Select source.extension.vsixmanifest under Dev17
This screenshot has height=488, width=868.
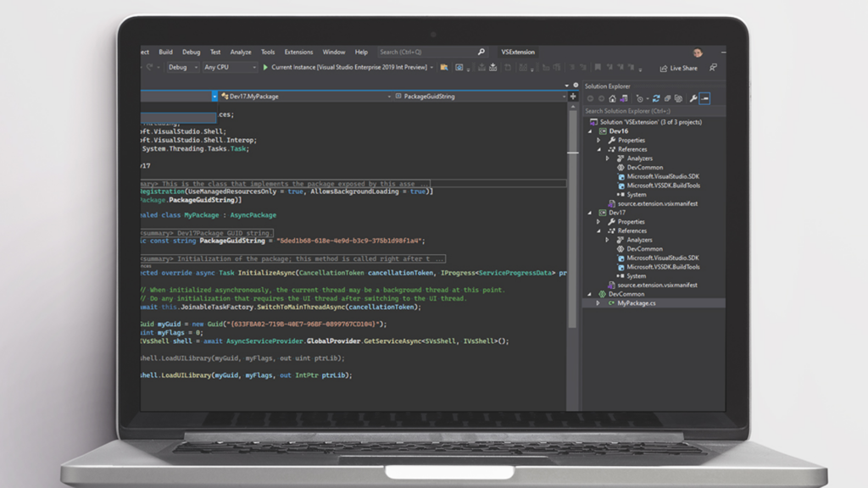click(658, 285)
